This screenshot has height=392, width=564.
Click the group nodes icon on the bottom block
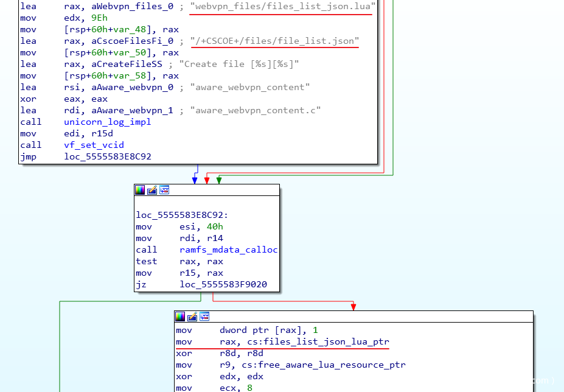pyautogui.click(x=204, y=317)
